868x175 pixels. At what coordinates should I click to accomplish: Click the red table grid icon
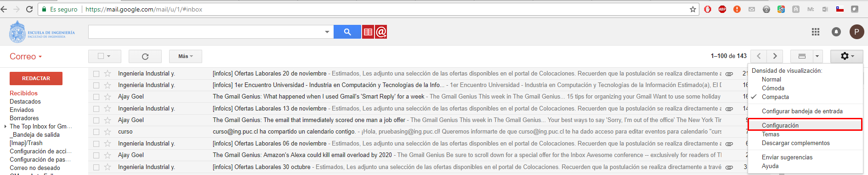(368, 32)
